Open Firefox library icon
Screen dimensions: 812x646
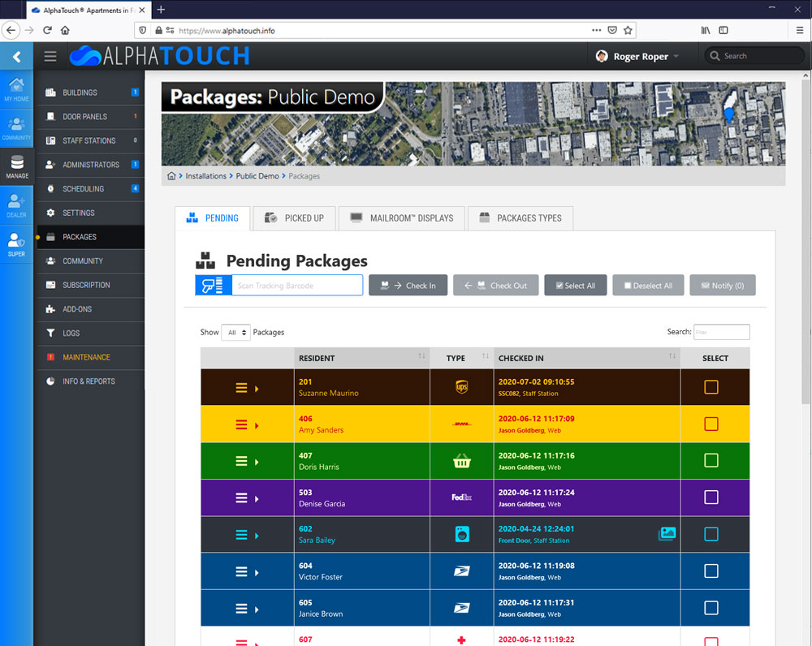coord(706,30)
